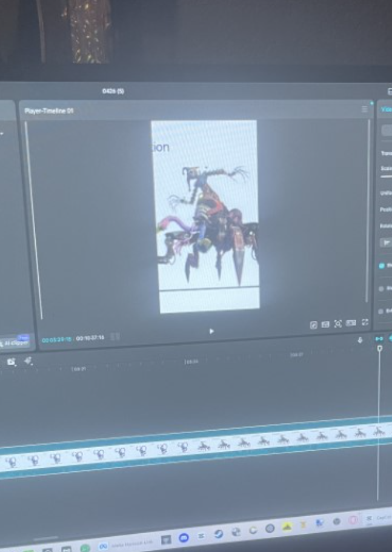Click the crop-to-fit icon in player controls
The image size is (392, 552).
[338, 324]
